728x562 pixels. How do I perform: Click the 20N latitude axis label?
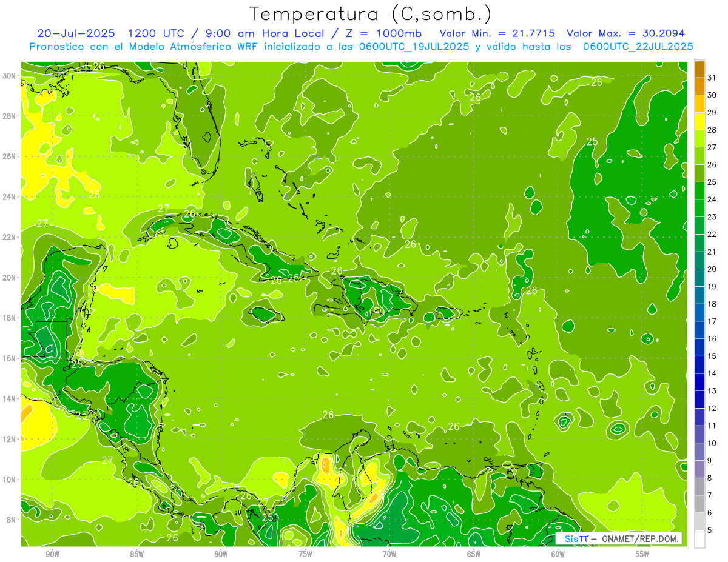click(10, 278)
